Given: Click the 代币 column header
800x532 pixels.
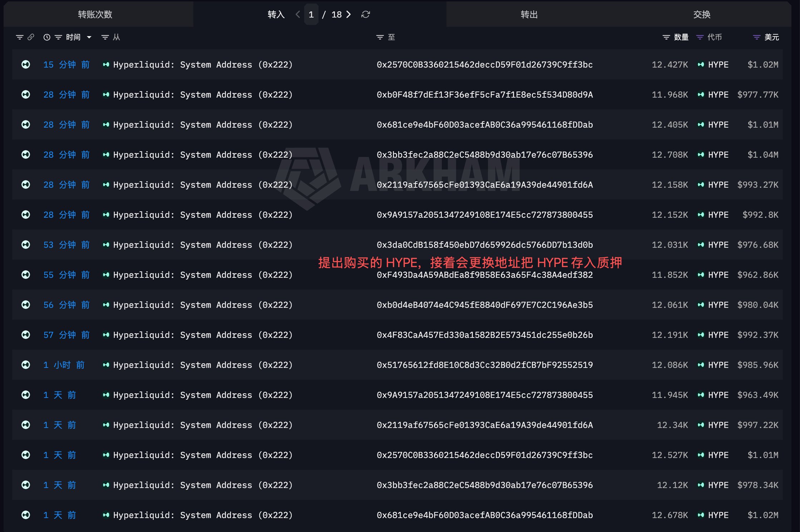Looking at the screenshot, I should (x=715, y=37).
